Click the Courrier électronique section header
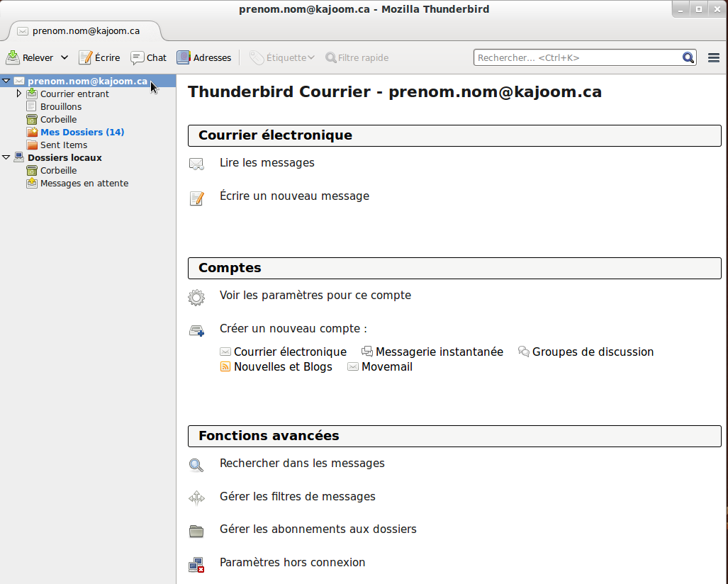Screen dimensions: 728x584 click(454, 135)
